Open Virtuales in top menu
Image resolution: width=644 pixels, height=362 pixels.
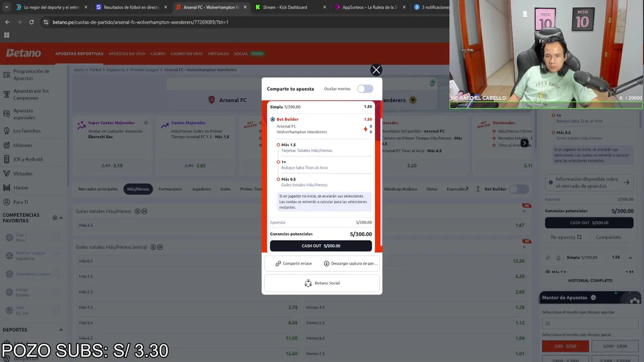point(218,54)
